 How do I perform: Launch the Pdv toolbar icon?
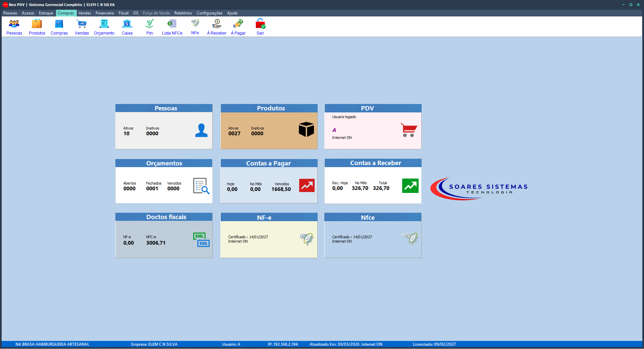(x=150, y=27)
